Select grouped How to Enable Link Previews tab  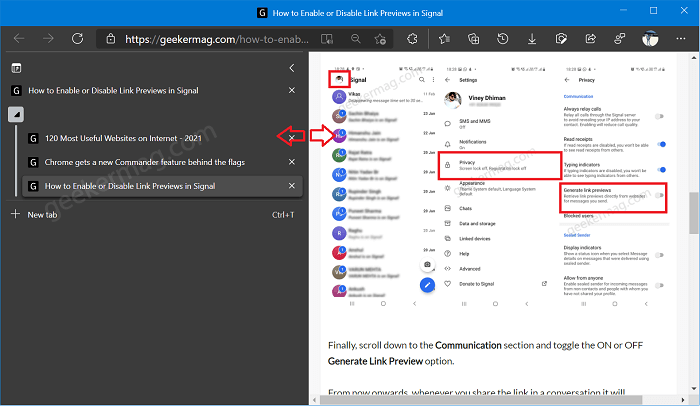pyautogui.click(x=162, y=186)
